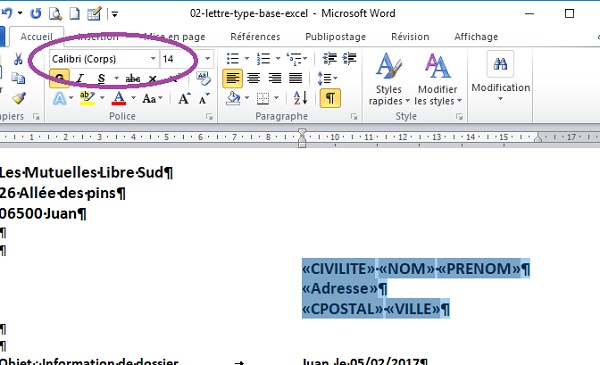Toggle strikethrough abc formatting
This screenshot has height=365, width=600.
133,78
